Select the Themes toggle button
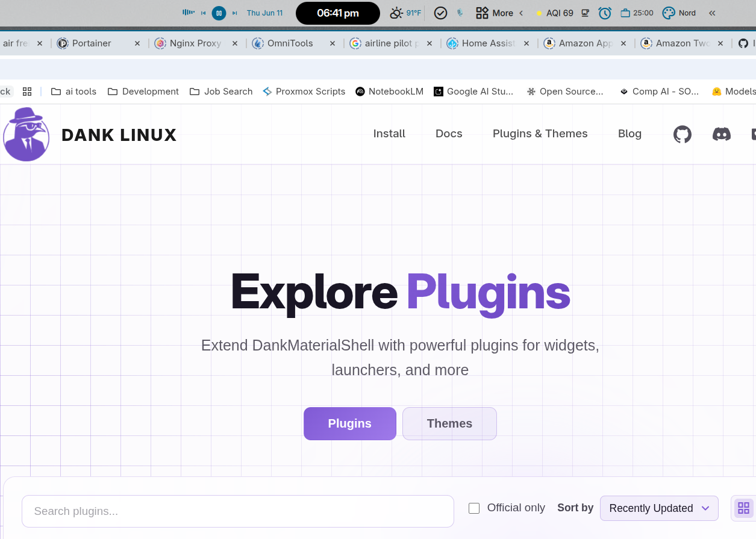The width and height of the screenshot is (756, 539). click(449, 423)
